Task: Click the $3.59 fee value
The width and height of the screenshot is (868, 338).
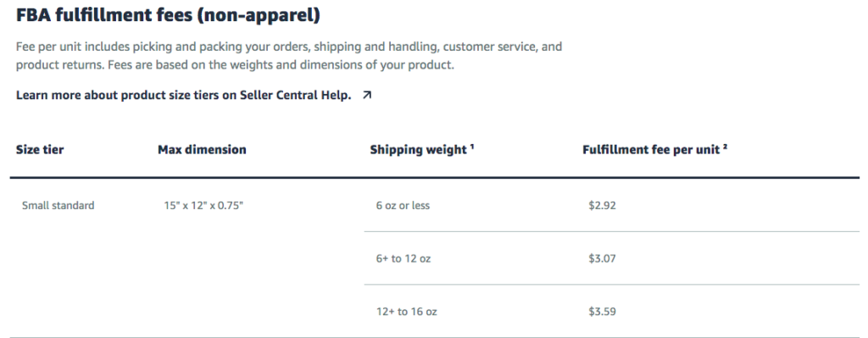Action: point(603,312)
